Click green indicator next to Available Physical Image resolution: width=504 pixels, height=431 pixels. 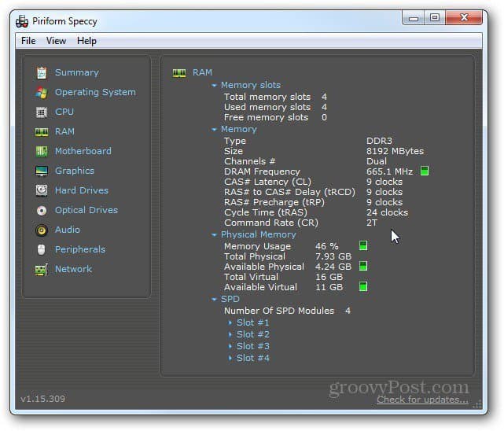(x=363, y=266)
